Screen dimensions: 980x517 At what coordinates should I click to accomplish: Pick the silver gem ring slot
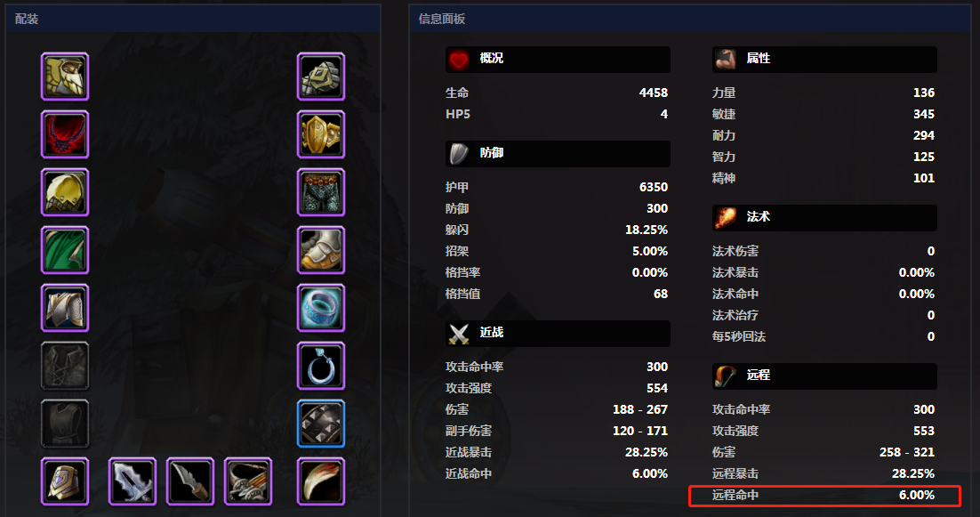click(x=321, y=366)
